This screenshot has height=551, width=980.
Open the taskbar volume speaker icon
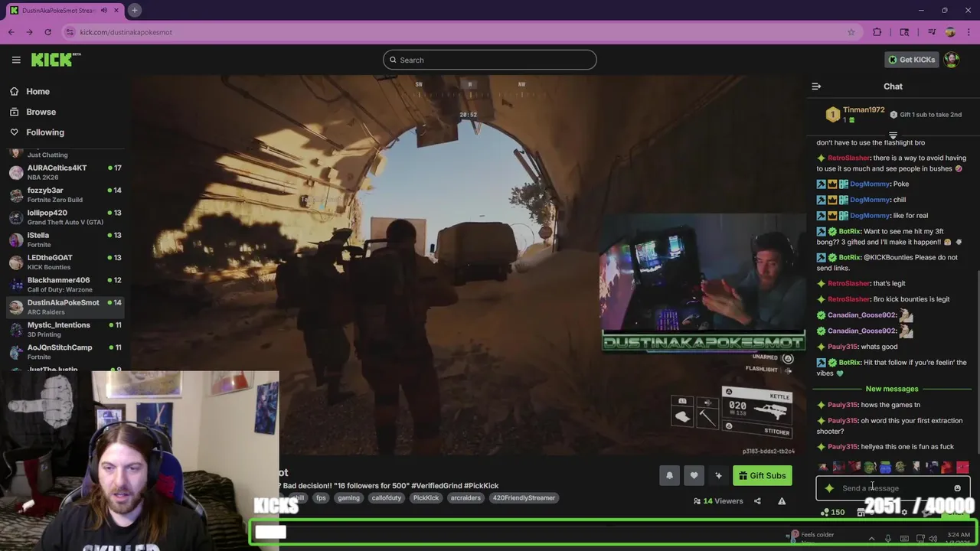click(933, 539)
